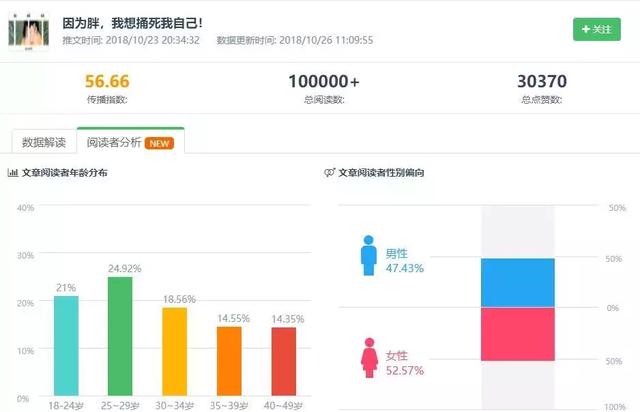Viewport: 640px width, 412px height.
Task: Select the 阅读者分析 tab
Action: tap(112, 142)
